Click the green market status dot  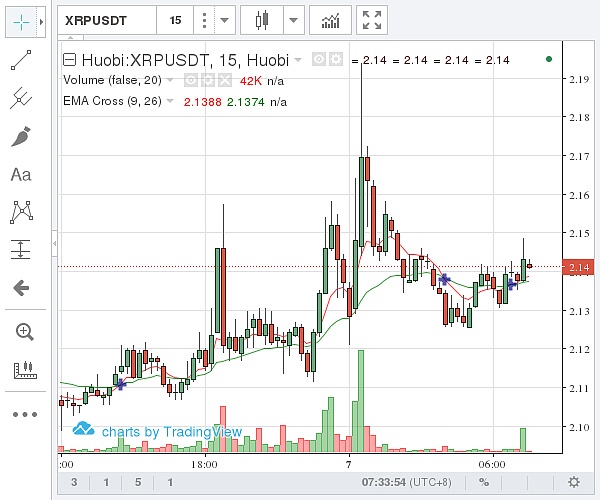click(x=549, y=59)
